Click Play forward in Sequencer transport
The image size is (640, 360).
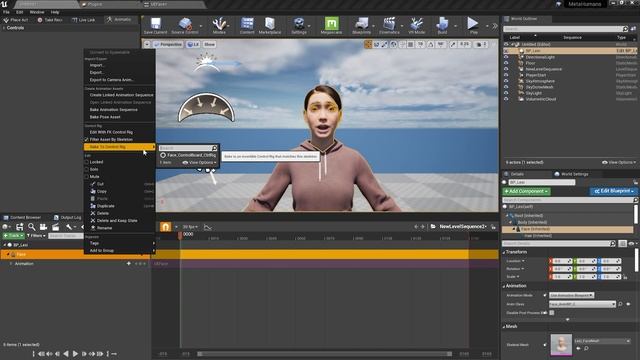click(x=76, y=354)
